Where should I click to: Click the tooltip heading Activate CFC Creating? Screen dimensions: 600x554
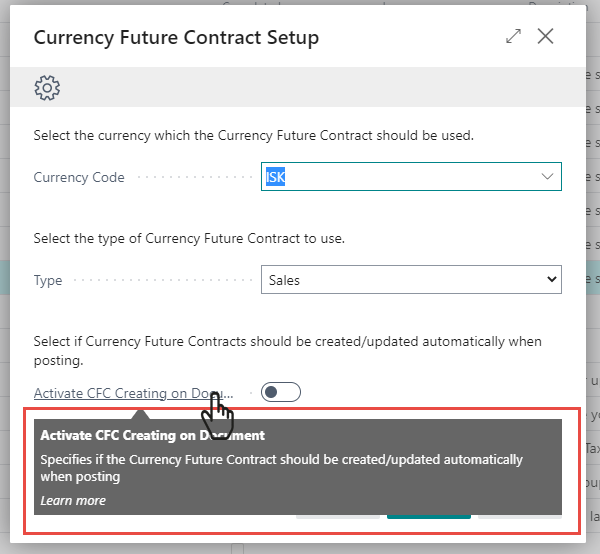[x=152, y=435]
